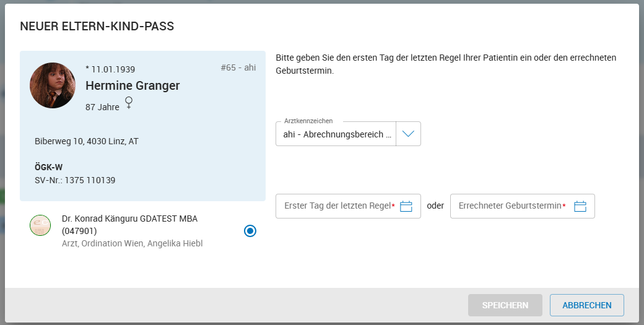Screen dimensions: 644x325
Task: Focus the Erster Tag der letzten Regel field
Action: pos(348,206)
